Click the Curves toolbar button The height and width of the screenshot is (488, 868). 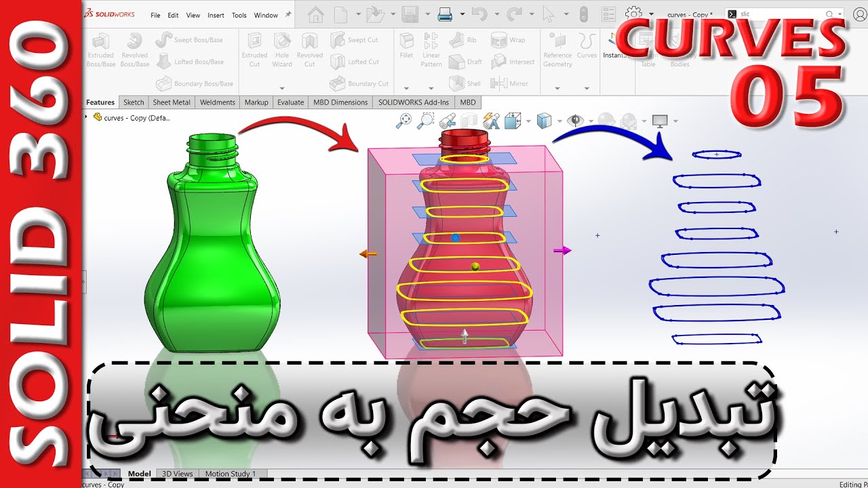pos(587,45)
